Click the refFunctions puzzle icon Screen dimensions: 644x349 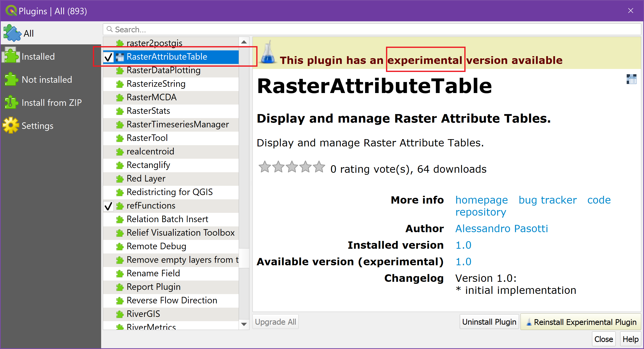(120, 206)
